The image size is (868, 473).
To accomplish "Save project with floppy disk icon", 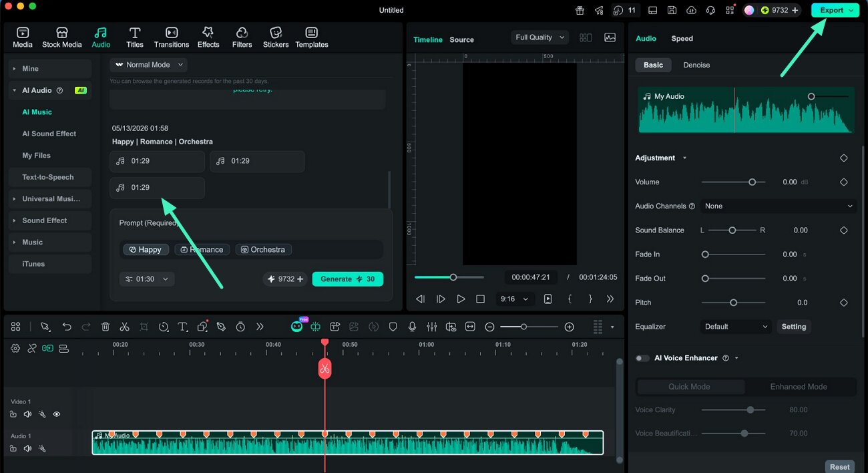I will [x=672, y=10].
